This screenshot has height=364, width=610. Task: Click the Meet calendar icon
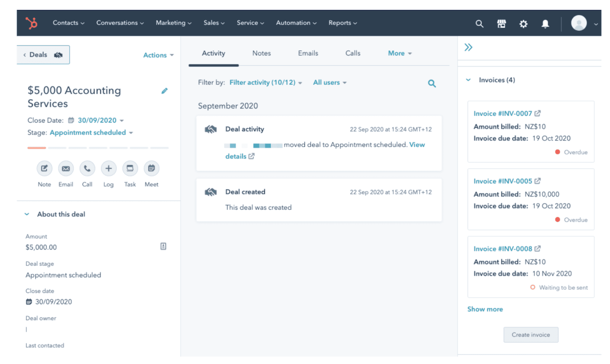coord(151,168)
